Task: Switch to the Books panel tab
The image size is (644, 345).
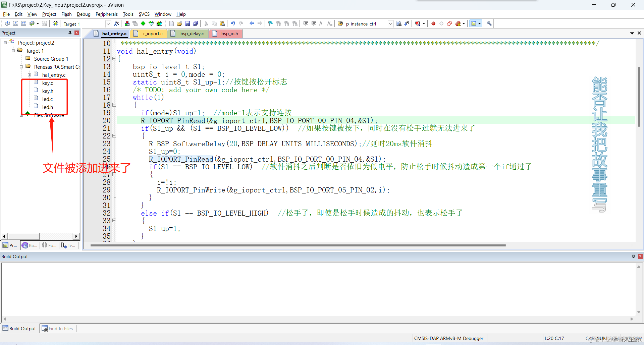Action: [30, 245]
